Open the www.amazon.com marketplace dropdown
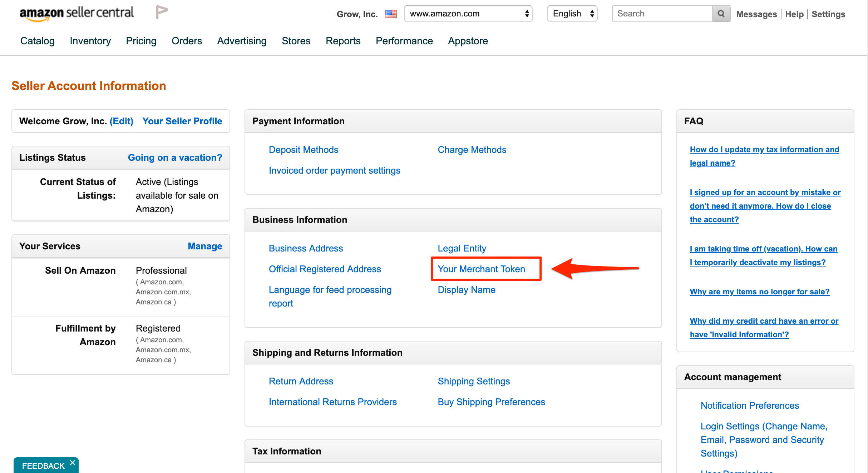Screen dimensions: 868x473 click(x=468, y=14)
